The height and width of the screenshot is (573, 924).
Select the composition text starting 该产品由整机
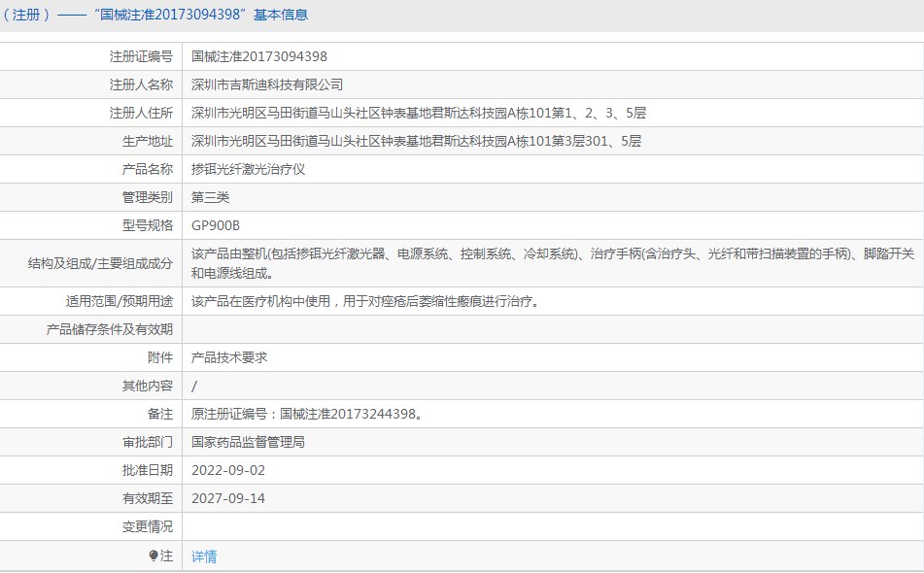click(553, 263)
